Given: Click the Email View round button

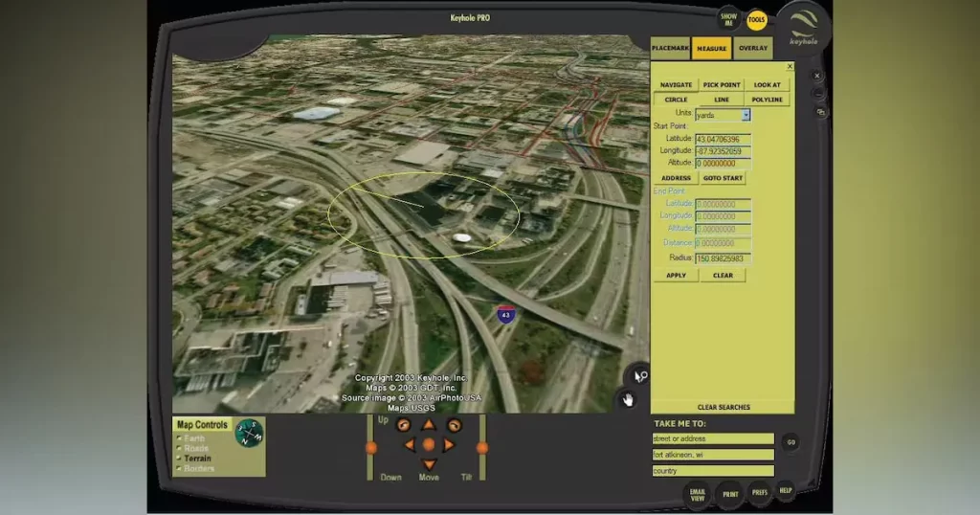Looking at the screenshot, I should [x=698, y=495].
